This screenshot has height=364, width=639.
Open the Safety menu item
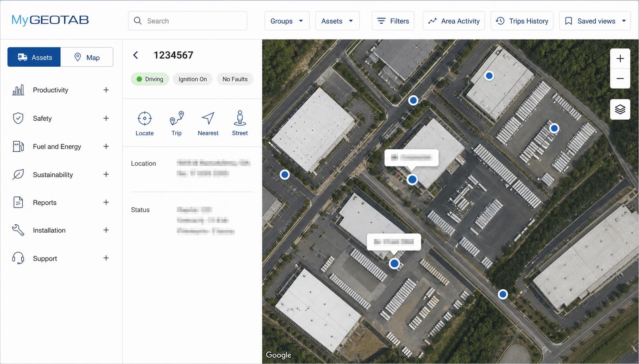point(61,118)
